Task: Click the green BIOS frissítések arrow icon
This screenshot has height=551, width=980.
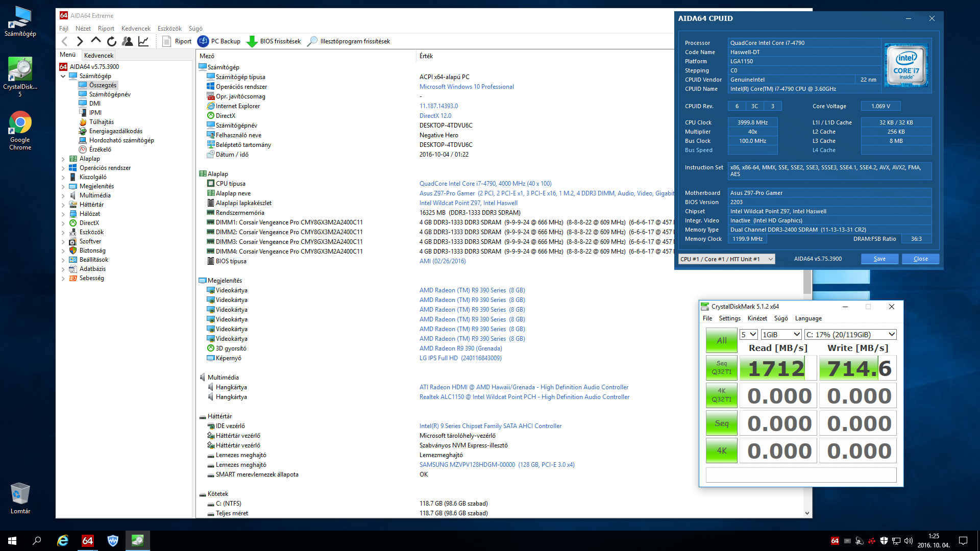Action: 252,41
